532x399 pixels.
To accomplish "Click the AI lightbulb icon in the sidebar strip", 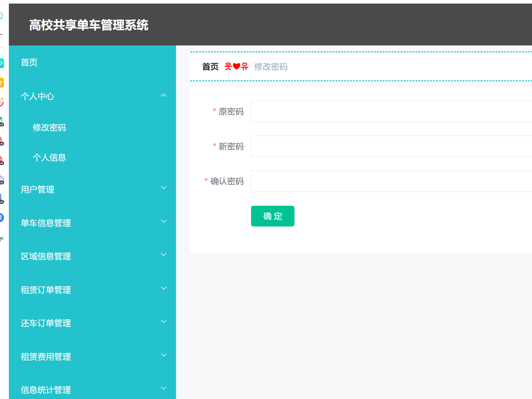I will coord(2,198).
